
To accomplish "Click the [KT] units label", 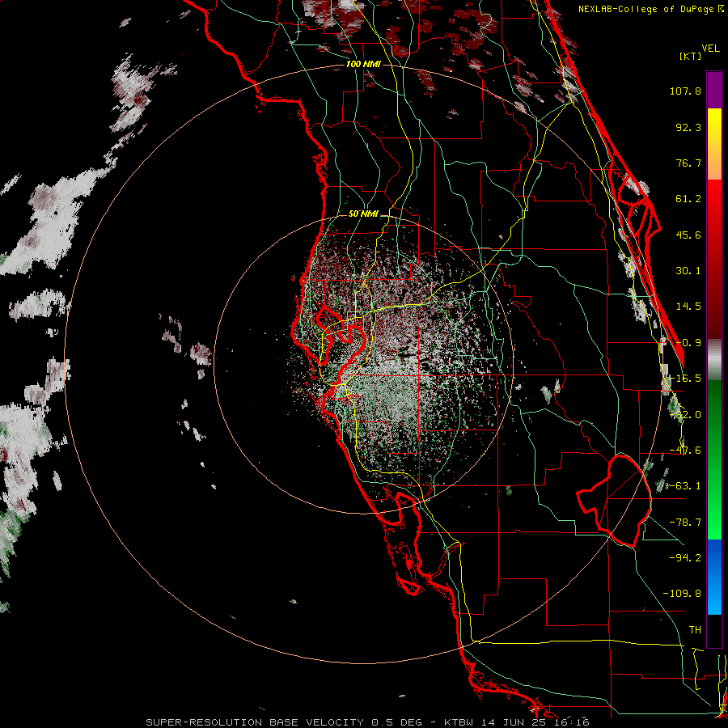I will click(691, 56).
